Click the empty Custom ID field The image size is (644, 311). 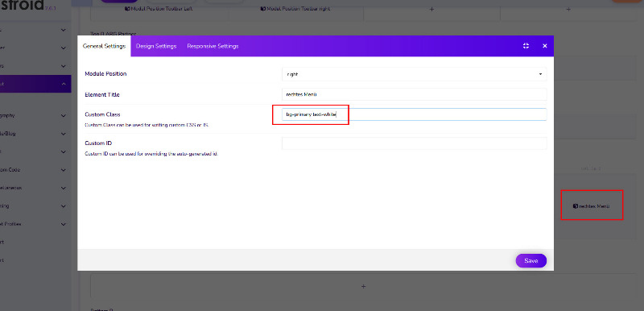click(414, 143)
